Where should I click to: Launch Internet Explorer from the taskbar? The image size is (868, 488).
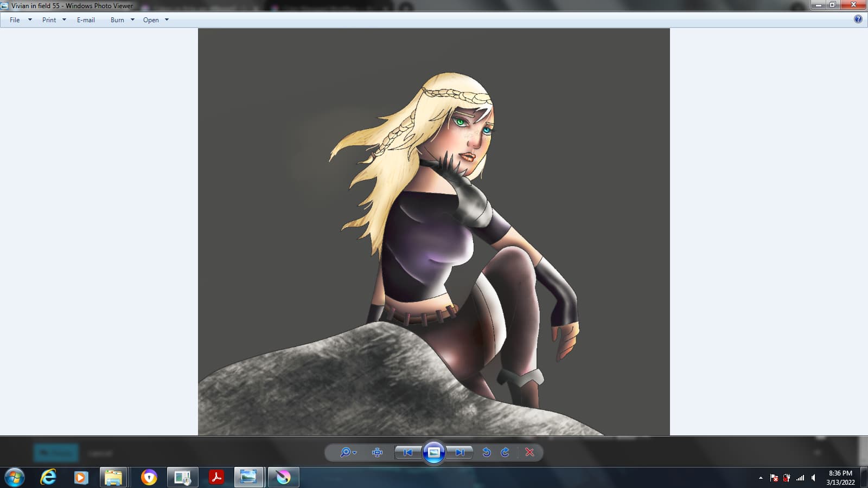(48, 477)
